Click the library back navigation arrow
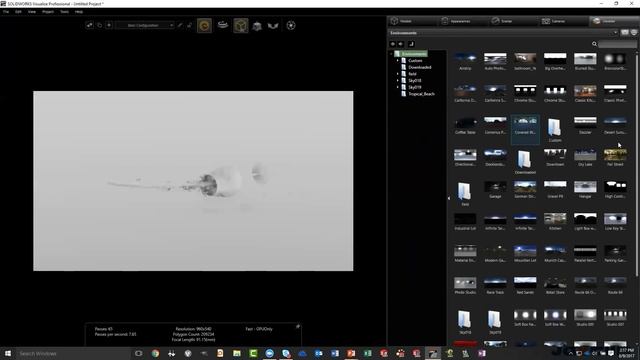Viewport: 640px width, 360px height. pos(393,44)
